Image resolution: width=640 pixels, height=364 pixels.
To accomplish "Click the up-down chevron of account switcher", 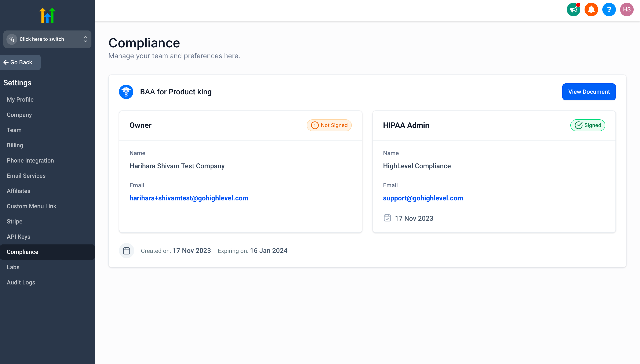I will pos(86,39).
